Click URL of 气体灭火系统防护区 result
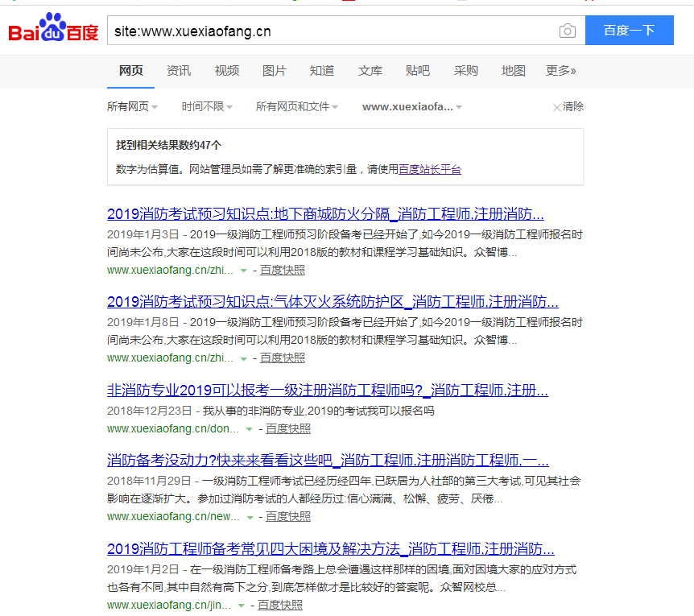 click(x=170, y=358)
